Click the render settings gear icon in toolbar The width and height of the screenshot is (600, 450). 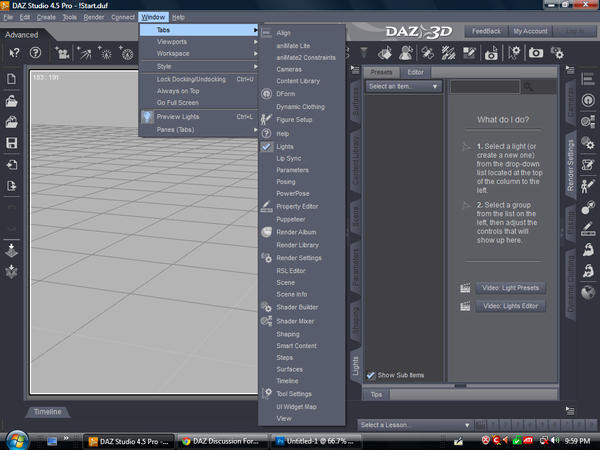(557, 53)
